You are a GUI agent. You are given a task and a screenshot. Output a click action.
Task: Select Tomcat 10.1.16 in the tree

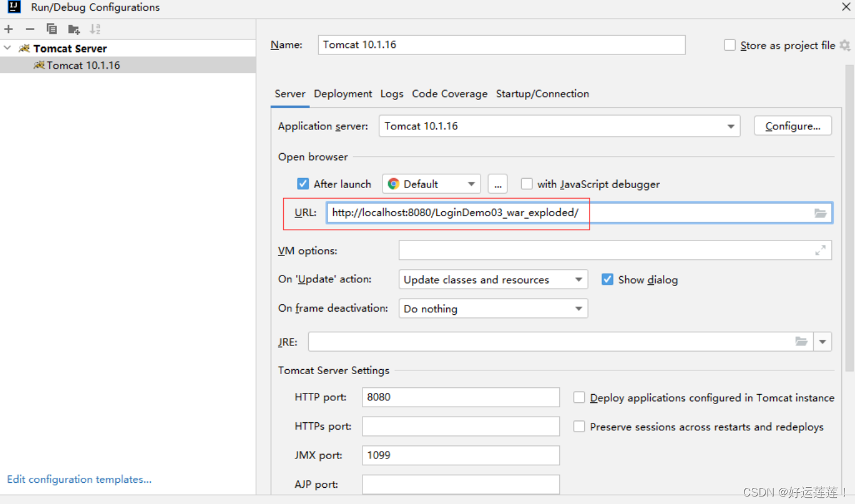127,65
